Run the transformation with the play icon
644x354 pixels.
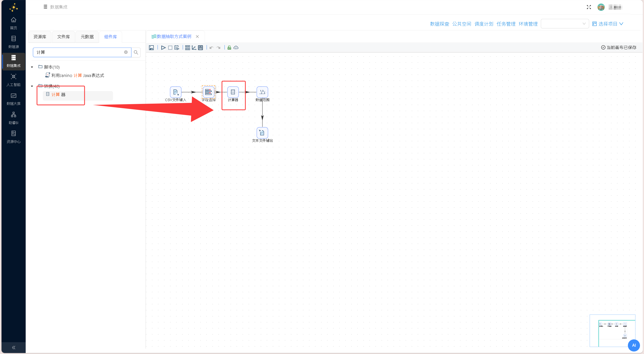click(163, 48)
